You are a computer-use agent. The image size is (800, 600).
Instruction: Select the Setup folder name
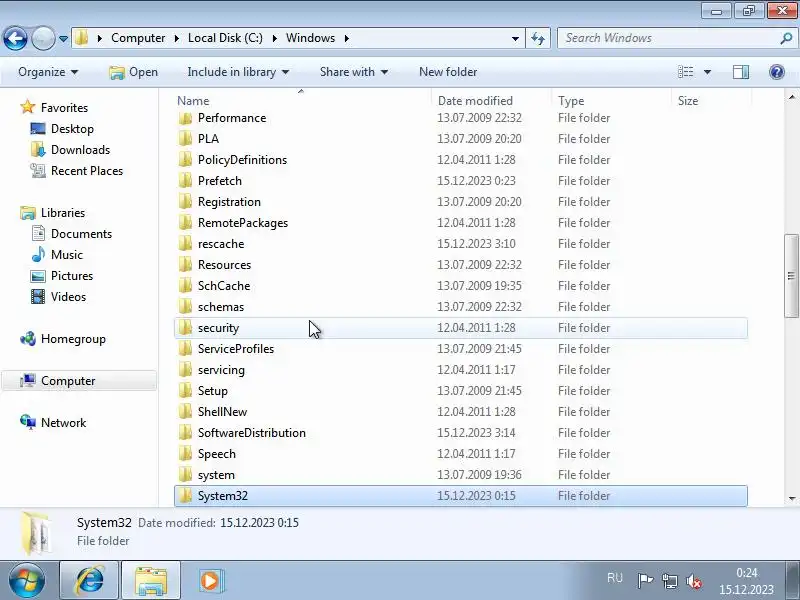click(x=212, y=390)
